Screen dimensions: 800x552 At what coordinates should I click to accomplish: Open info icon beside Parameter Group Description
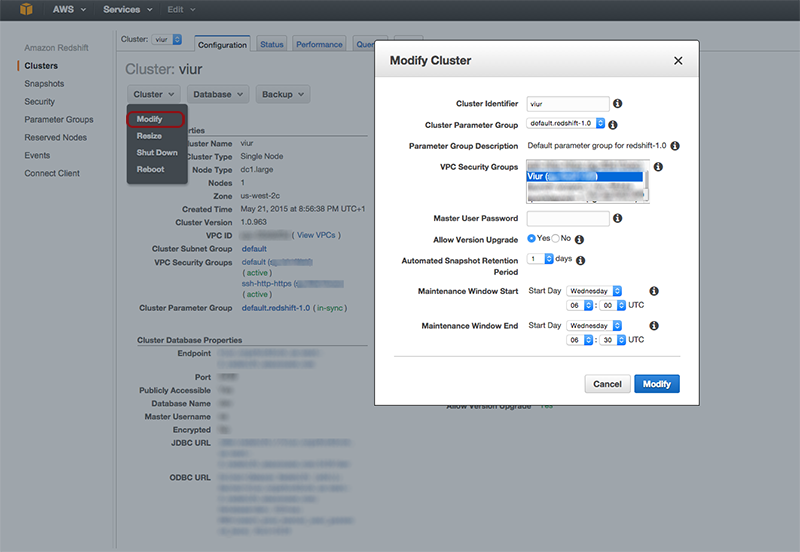pos(674,146)
